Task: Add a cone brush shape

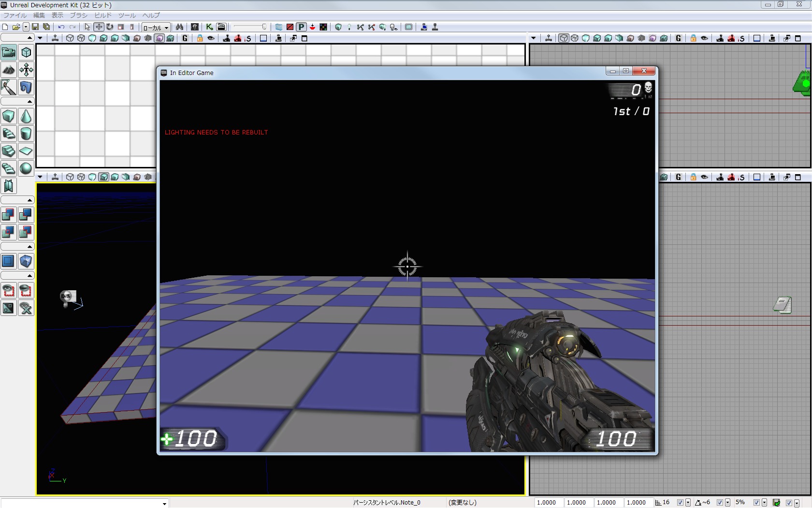Action: pyautogui.click(x=26, y=117)
